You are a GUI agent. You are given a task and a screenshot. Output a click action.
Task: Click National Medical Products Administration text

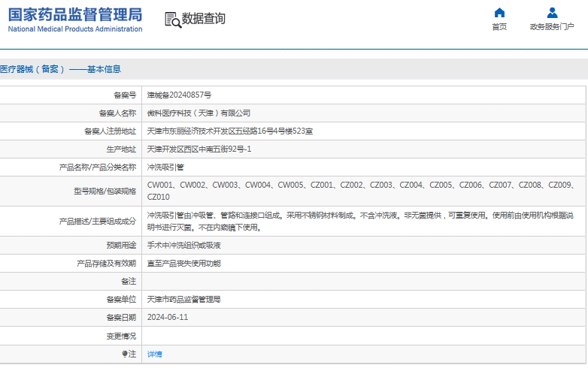tap(75, 29)
